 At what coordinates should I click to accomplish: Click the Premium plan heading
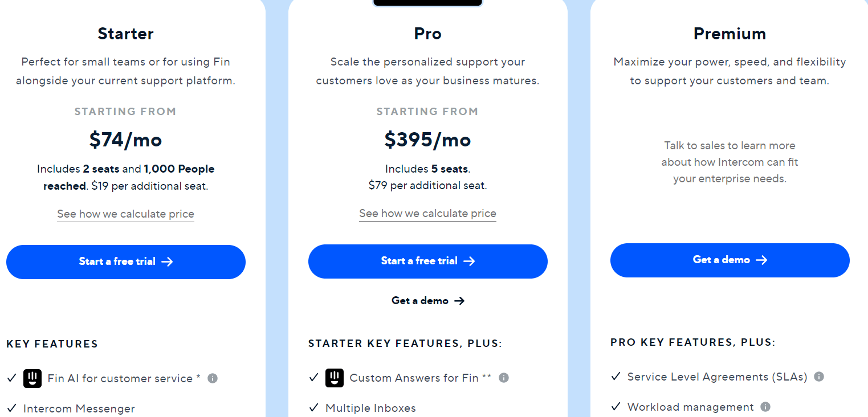tap(730, 34)
